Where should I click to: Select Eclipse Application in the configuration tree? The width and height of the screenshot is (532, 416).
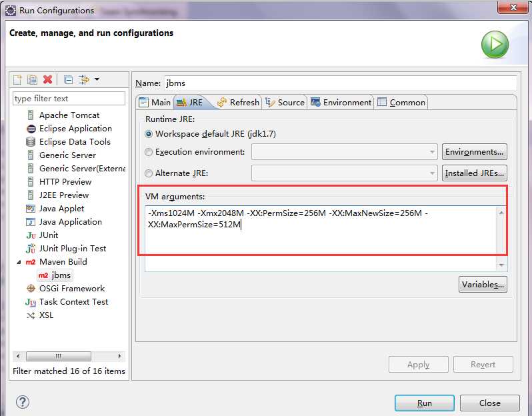click(75, 129)
